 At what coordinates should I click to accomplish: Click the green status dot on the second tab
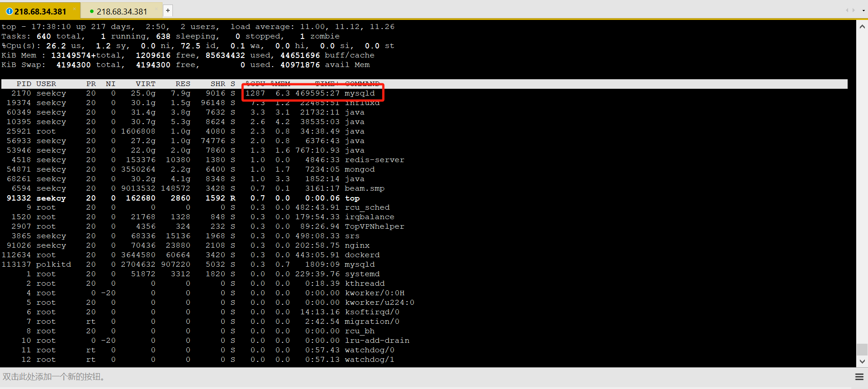pyautogui.click(x=92, y=11)
